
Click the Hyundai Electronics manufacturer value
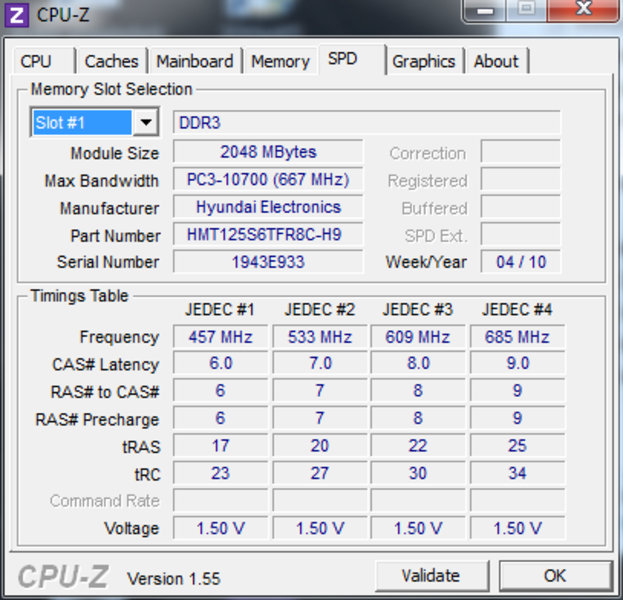[x=268, y=207]
